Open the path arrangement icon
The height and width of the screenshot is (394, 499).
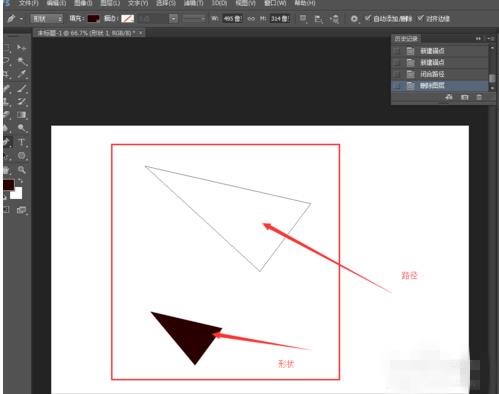pyautogui.click(x=334, y=19)
